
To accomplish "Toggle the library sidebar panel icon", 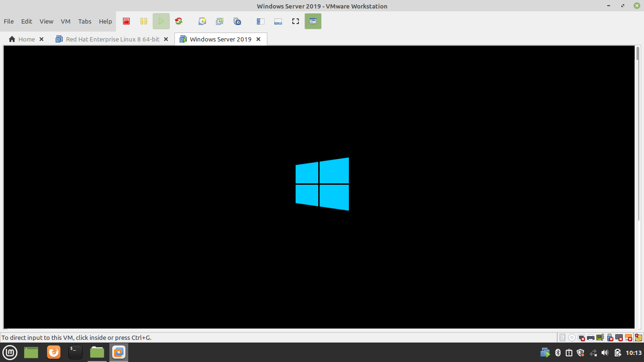I will (260, 21).
